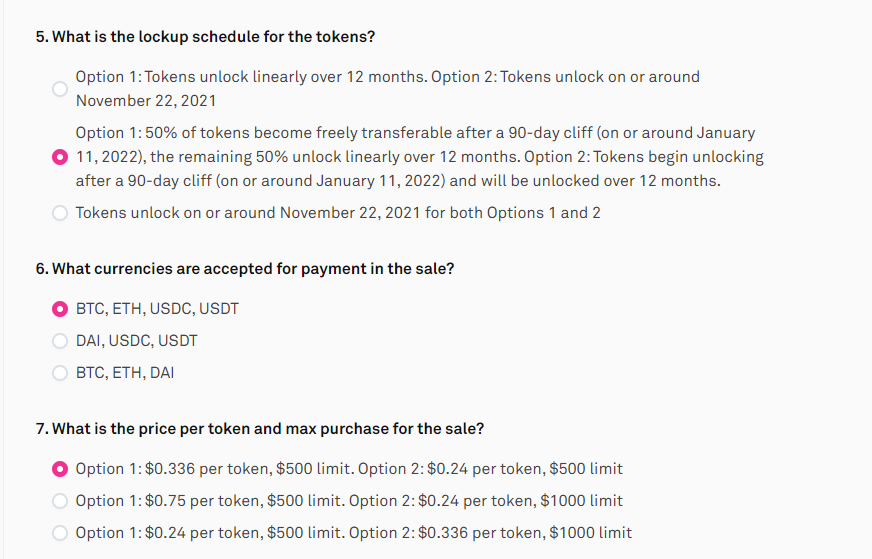This screenshot has width=872, height=559.
Task: Click question 7 heading about price per token
Action: coord(260,429)
